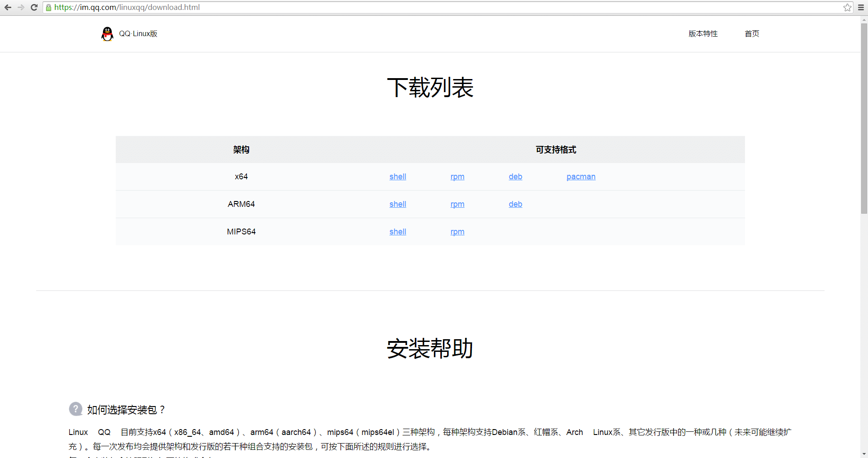Click the ARM64 architecture cell
Image resolution: width=868 pixels, height=458 pixels.
pyautogui.click(x=241, y=204)
